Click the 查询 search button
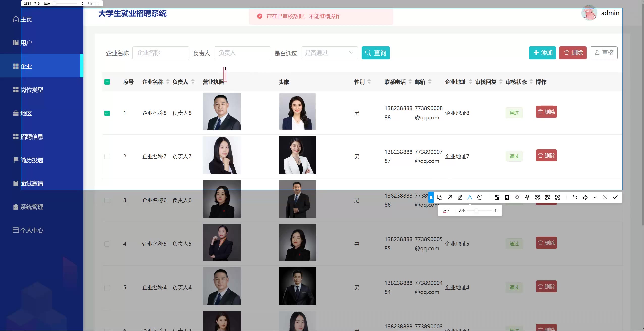Image resolution: width=644 pixels, height=331 pixels. coord(375,53)
